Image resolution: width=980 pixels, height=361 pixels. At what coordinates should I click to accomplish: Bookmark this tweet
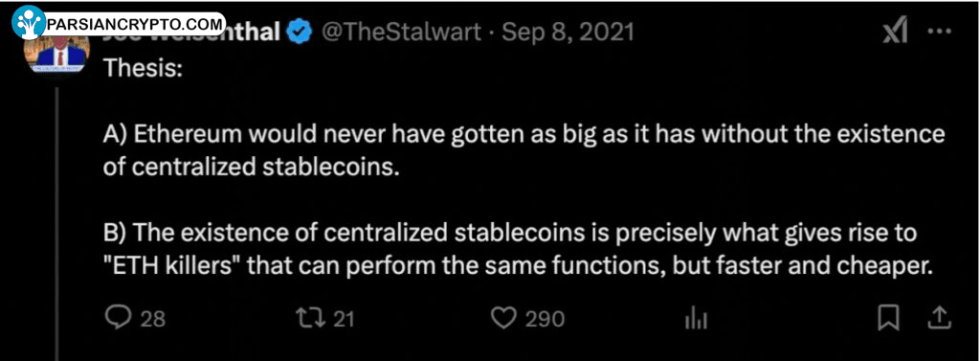(x=888, y=319)
